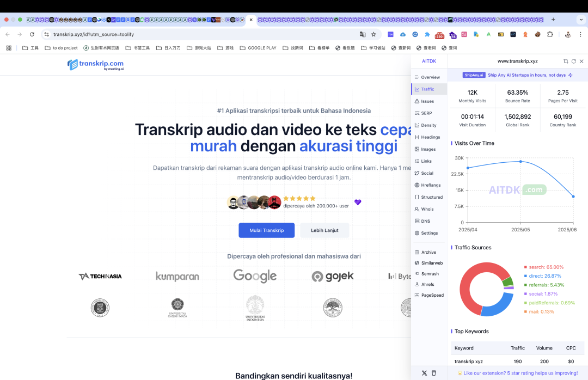Click the Tech in Asia logo
The width and height of the screenshot is (588, 380).
coord(100,277)
